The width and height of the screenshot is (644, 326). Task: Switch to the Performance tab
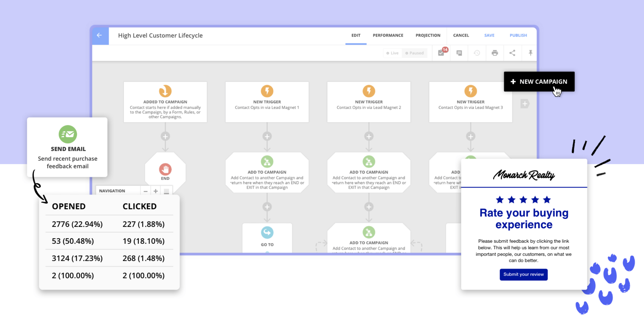click(x=388, y=35)
